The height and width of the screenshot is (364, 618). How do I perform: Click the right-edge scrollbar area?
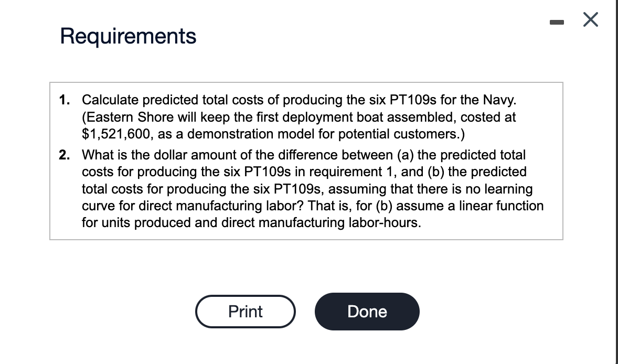[614, 182]
